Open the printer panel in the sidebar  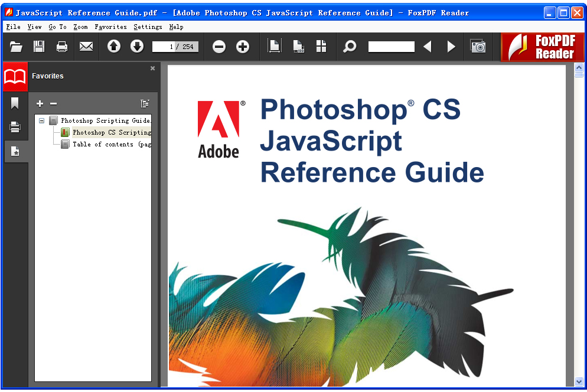[x=15, y=128]
